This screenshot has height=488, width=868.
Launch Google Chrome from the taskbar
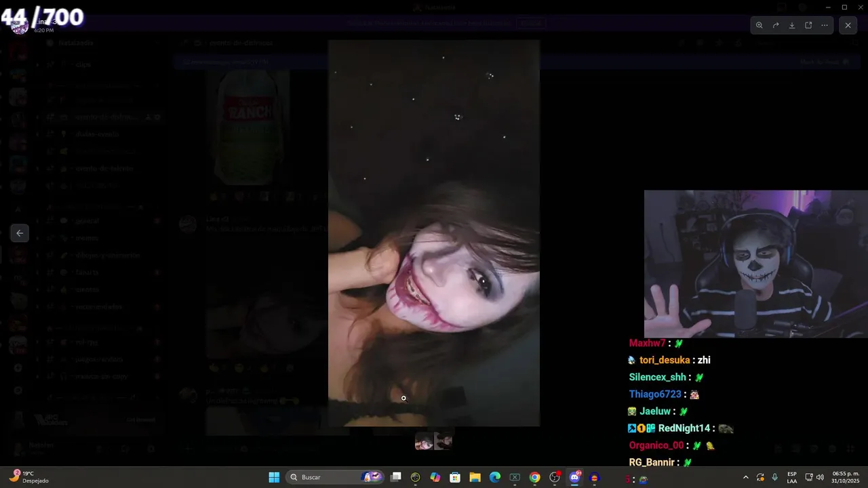(x=534, y=477)
